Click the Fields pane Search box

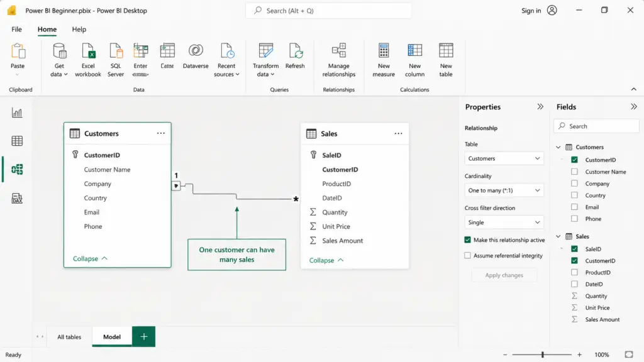click(x=596, y=126)
